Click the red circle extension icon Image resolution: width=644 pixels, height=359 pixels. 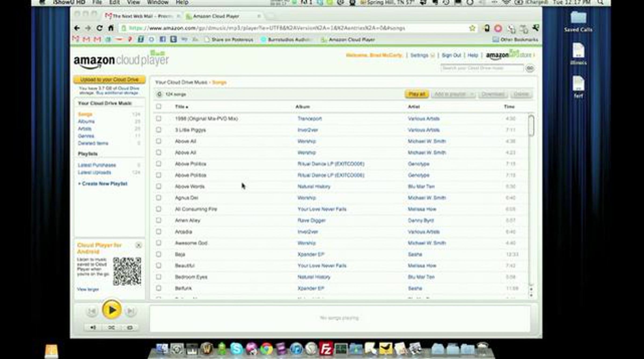[498, 28]
